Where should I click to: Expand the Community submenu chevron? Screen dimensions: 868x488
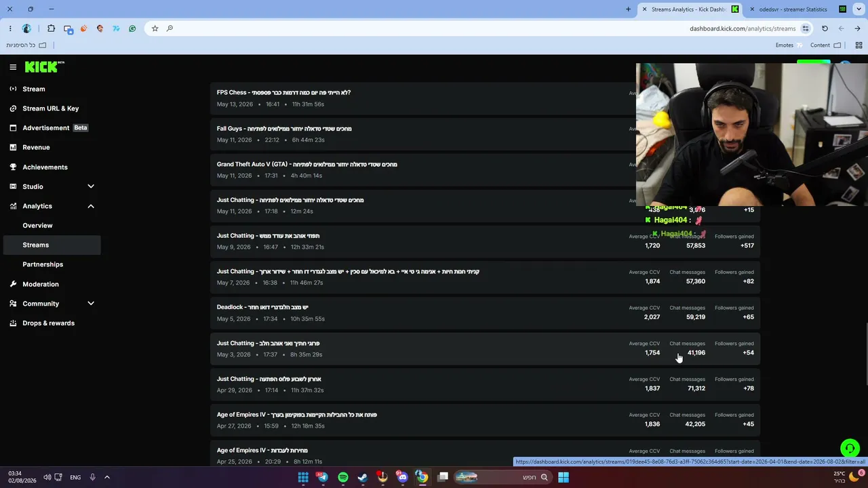pos(91,304)
